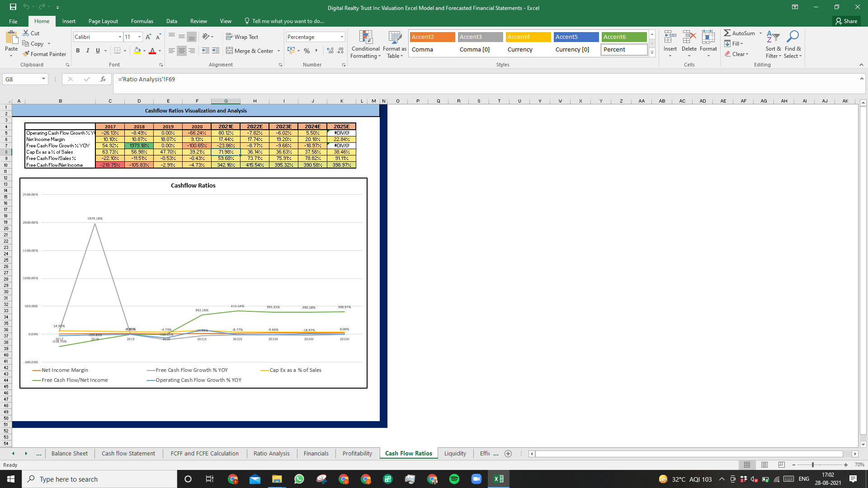Switch to the Formulas ribbon tab

pos(142,21)
